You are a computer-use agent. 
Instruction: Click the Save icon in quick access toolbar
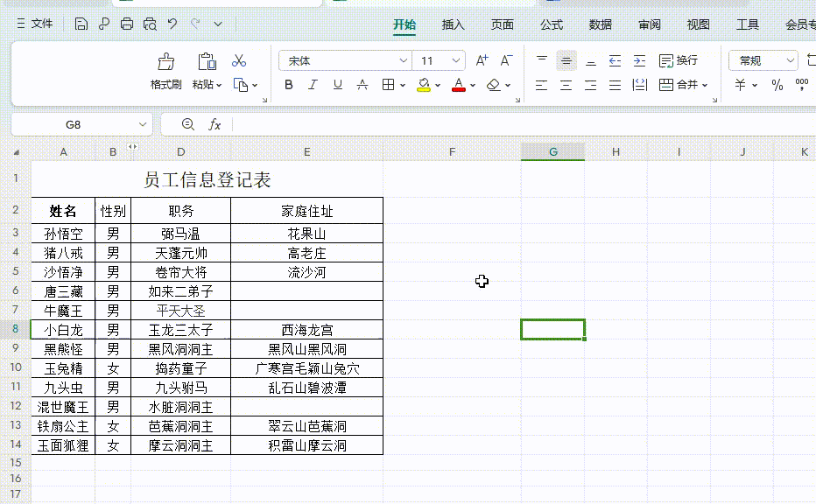pyautogui.click(x=81, y=24)
